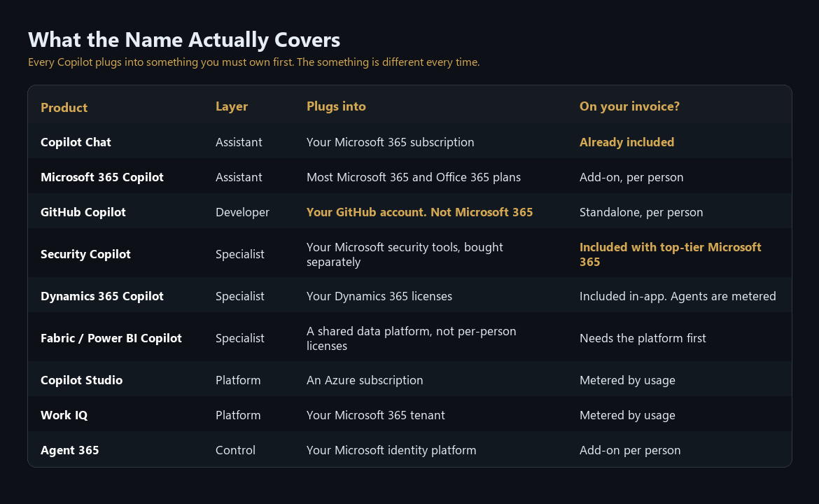
Task: Click 'Specialist' in the Security Copilot row
Action: (x=239, y=254)
